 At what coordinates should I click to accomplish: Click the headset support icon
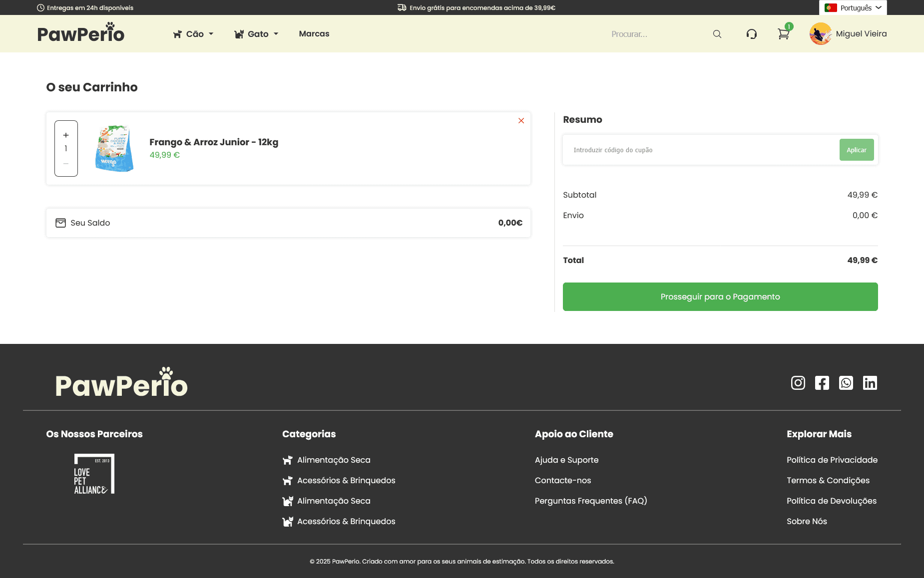click(x=752, y=33)
